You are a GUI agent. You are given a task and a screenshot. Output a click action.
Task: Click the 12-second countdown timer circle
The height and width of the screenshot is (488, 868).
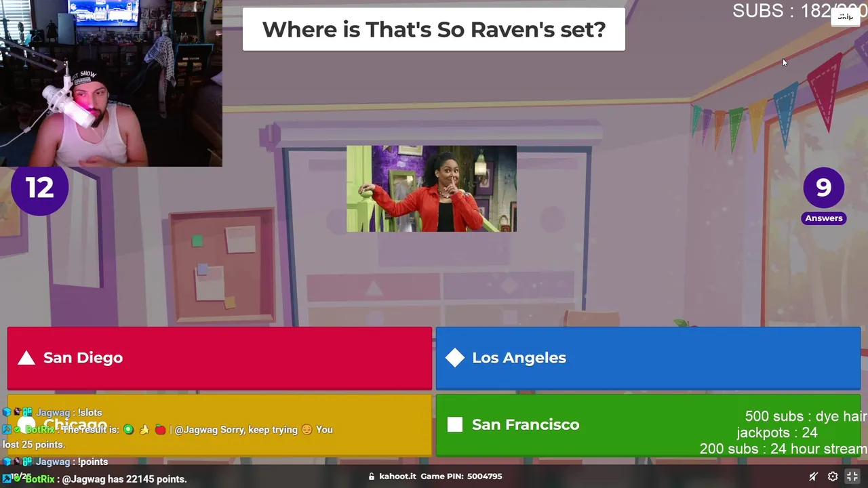(x=39, y=188)
